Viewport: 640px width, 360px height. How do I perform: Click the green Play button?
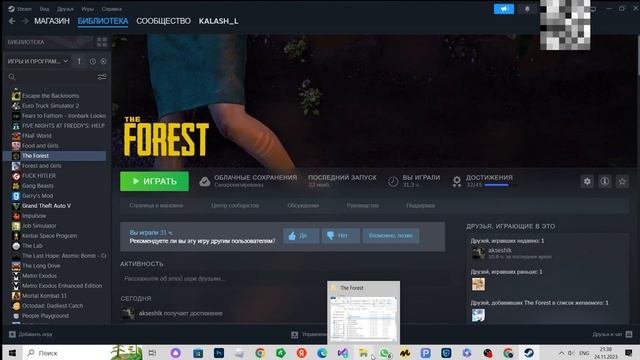[x=154, y=181]
